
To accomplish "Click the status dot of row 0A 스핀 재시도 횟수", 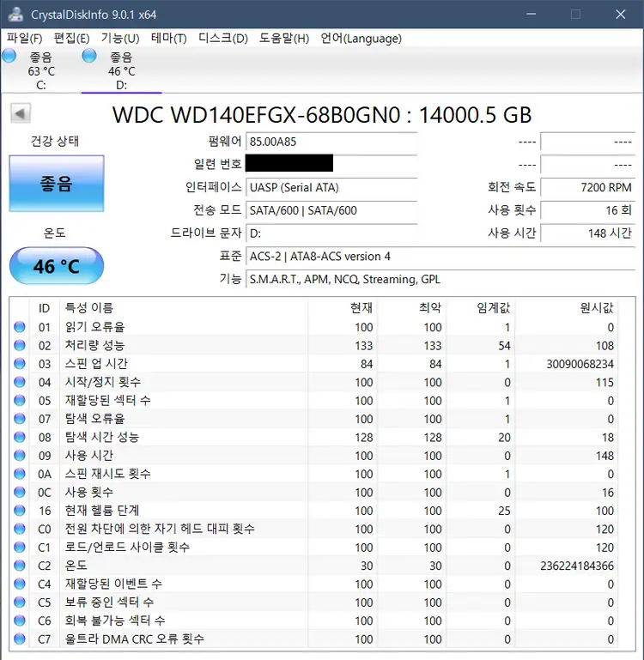I will click(20, 474).
